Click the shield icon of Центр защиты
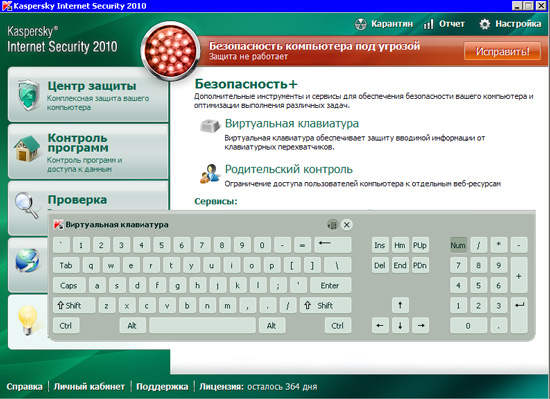This screenshot has height=399, width=550. coord(29,95)
